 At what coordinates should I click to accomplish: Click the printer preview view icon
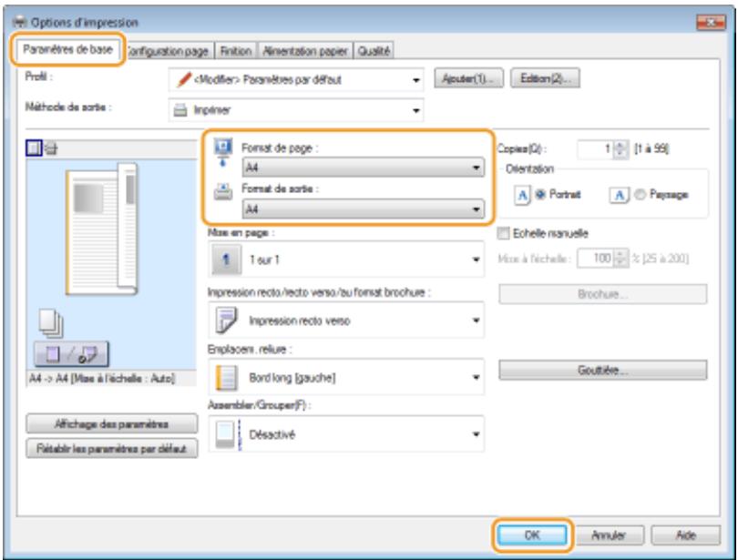click(51, 148)
